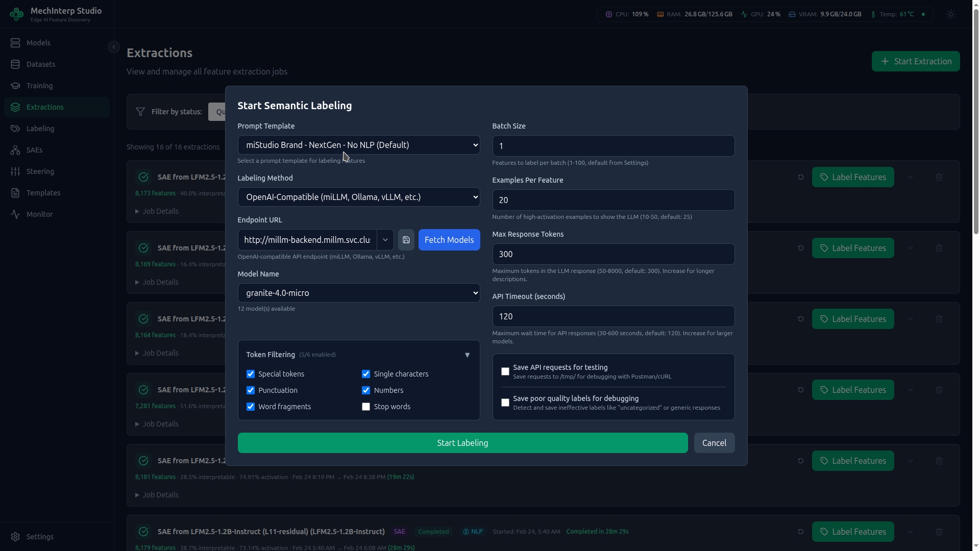The image size is (980, 551).
Task: Click Fetch Models
Action: (449, 240)
